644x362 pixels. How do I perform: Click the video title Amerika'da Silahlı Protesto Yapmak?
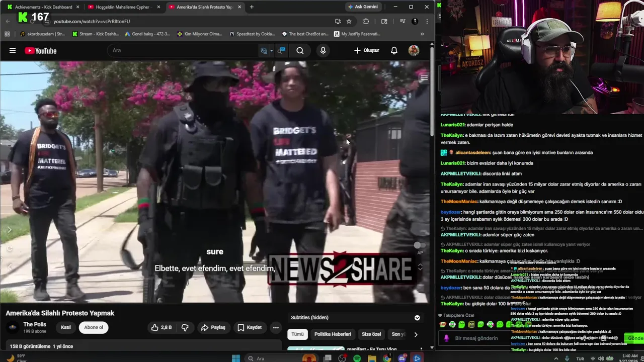click(x=60, y=313)
